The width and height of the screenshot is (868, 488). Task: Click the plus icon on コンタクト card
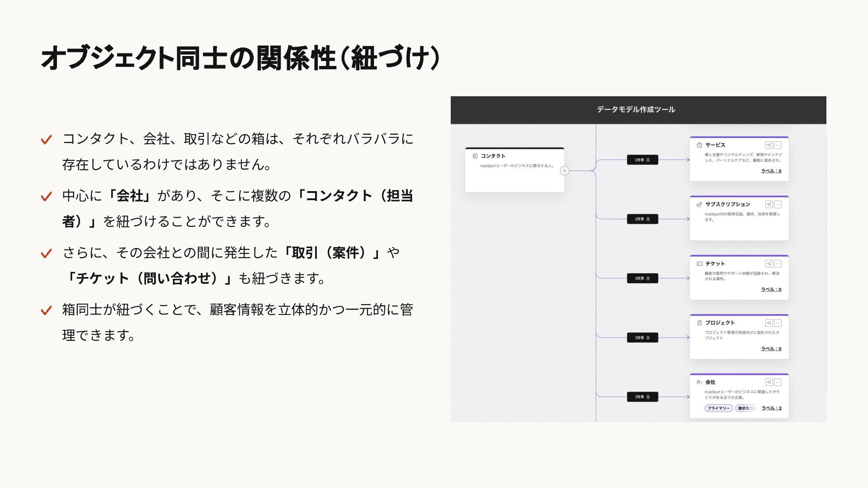pos(564,171)
